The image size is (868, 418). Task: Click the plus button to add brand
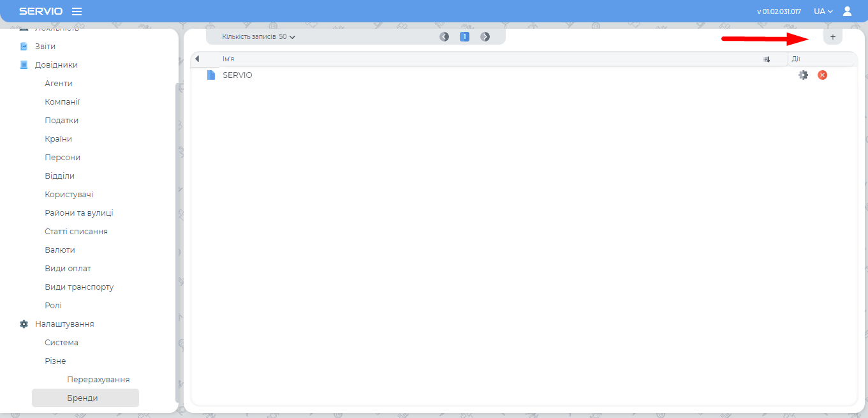coord(832,37)
